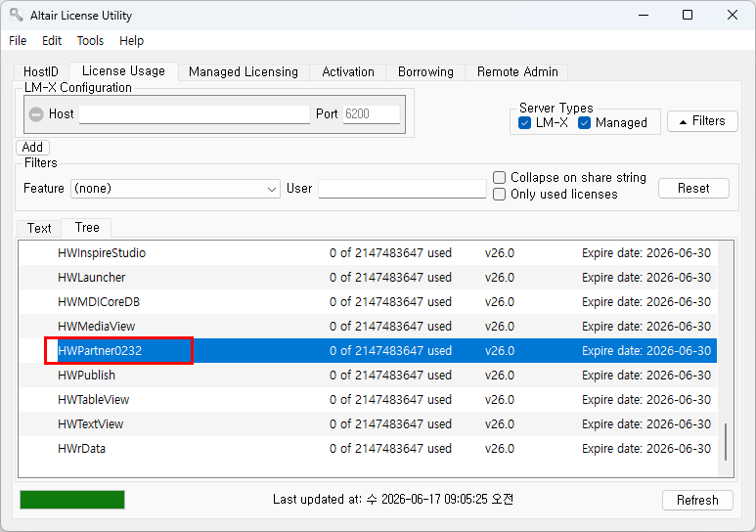Open the Feature dropdown

[175, 189]
